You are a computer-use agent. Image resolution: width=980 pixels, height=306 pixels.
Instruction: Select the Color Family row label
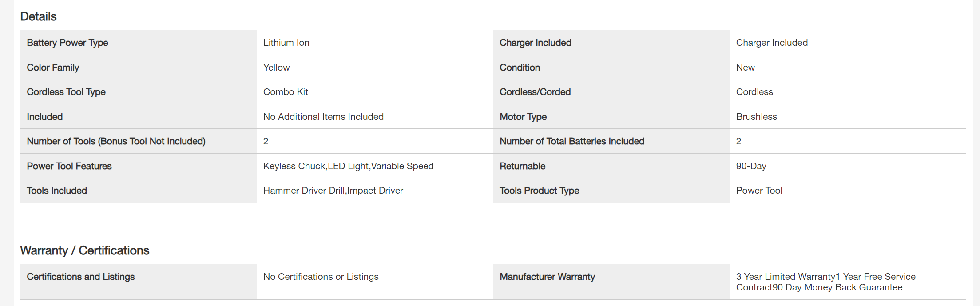tap(53, 68)
